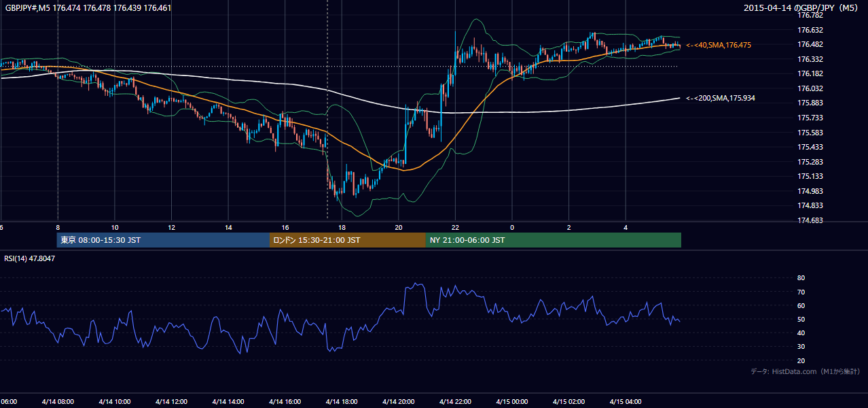The height and width of the screenshot is (408, 868).
Task: Click price axis value 174.683
Action: (810, 220)
